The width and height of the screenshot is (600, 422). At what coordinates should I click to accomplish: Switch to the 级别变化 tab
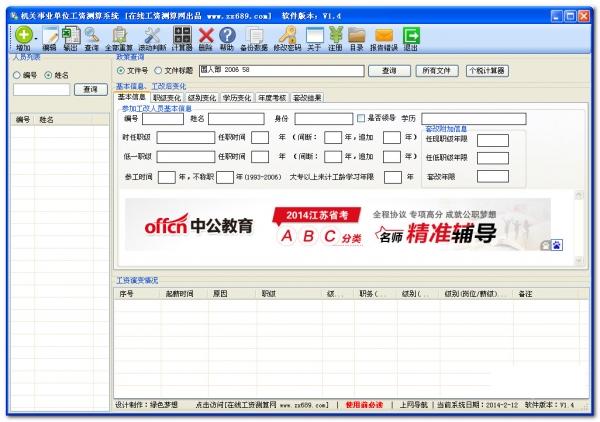(x=201, y=98)
